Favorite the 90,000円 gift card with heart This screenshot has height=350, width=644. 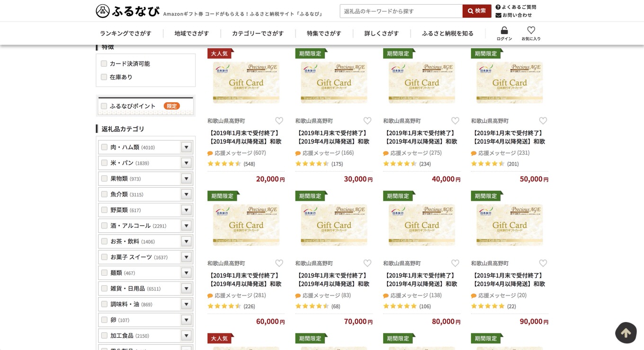click(543, 263)
